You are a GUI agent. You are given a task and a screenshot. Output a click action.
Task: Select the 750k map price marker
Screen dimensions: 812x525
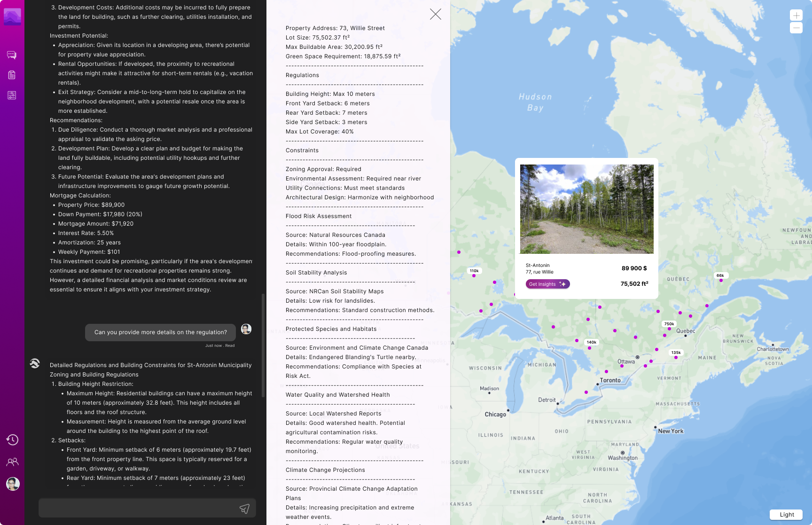[669, 324]
